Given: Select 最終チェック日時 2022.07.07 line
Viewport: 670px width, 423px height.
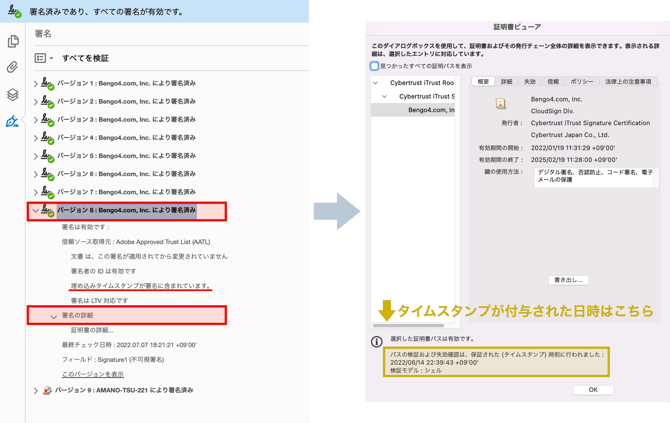Looking at the screenshot, I should pyautogui.click(x=129, y=345).
